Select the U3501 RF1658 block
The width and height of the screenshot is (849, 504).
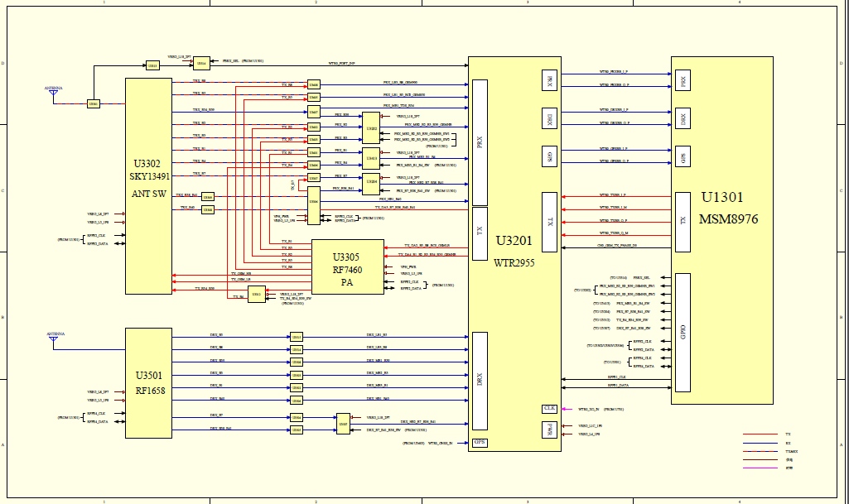point(148,383)
